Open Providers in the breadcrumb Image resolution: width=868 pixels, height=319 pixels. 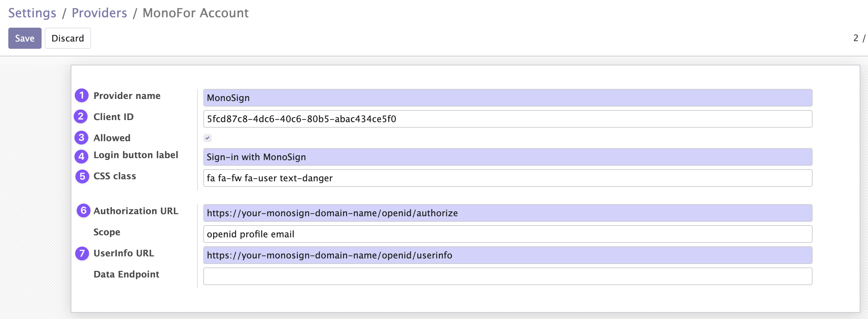[x=99, y=13]
